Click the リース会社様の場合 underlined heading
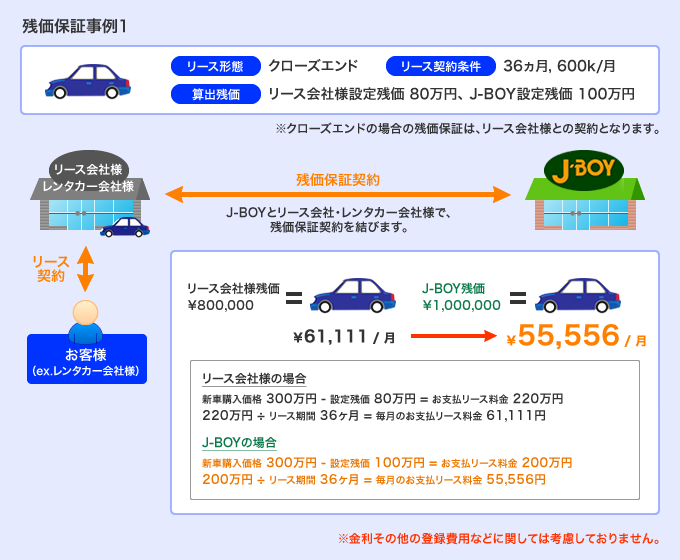The width and height of the screenshot is (680, 560). click(254, 379)
